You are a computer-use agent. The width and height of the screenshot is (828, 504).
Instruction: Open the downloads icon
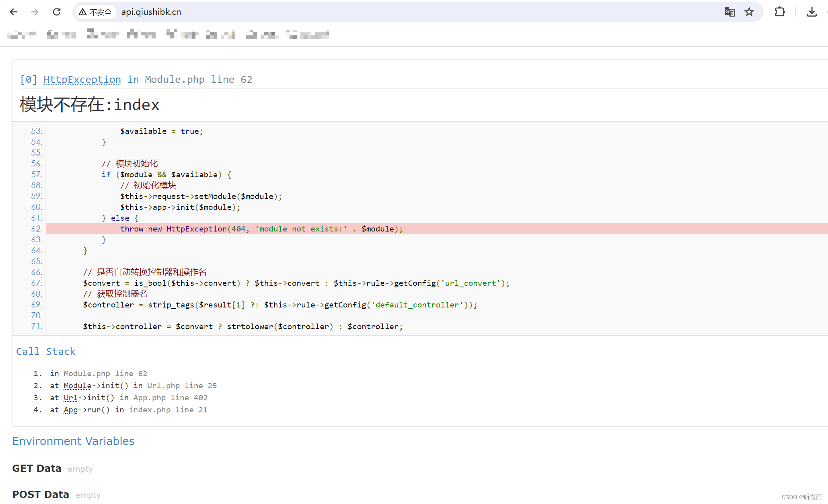point(812,12)
